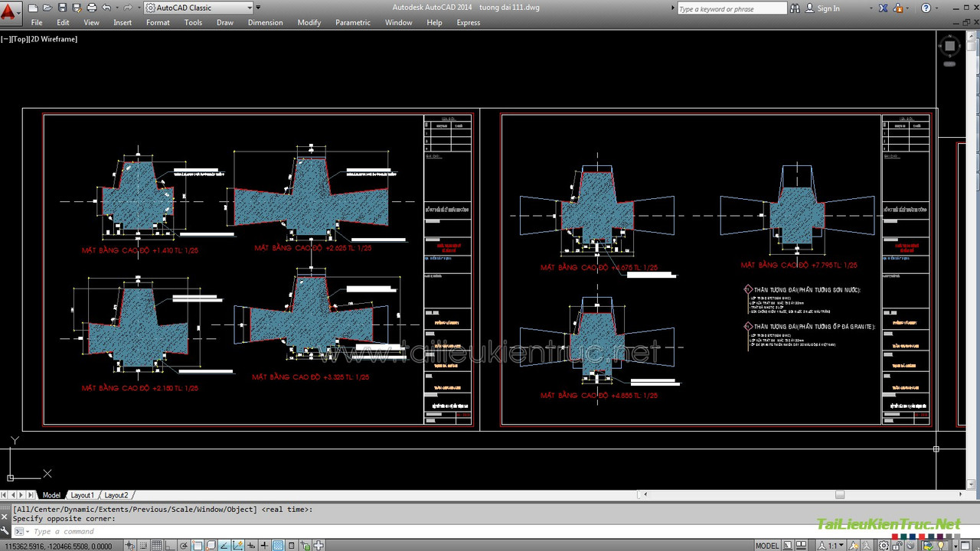The width and height of the screenshot is (980, 551).
Task: Open the Format menu
Action: point(158,22)
